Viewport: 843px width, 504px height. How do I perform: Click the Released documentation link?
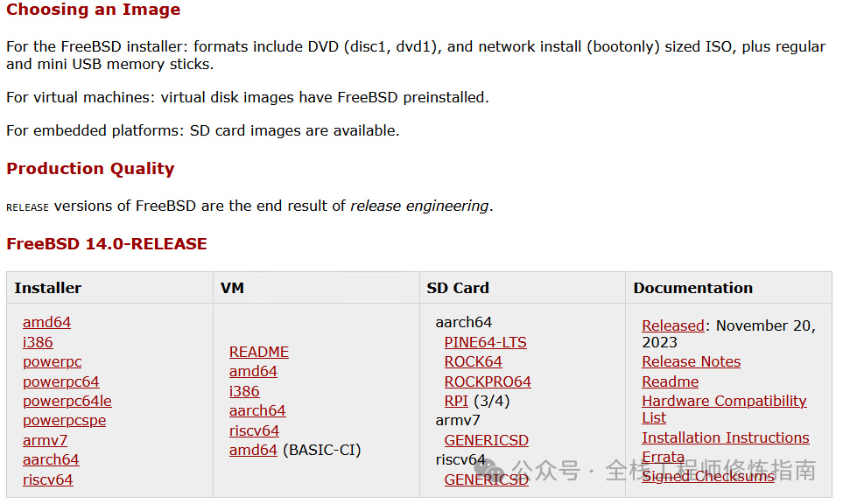click(x=672, y=325)
